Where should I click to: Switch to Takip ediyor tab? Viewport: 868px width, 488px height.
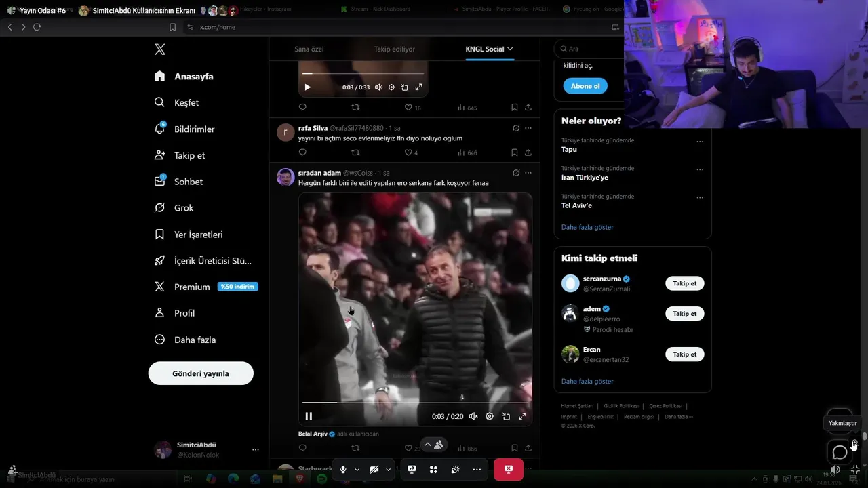[394, 49]
